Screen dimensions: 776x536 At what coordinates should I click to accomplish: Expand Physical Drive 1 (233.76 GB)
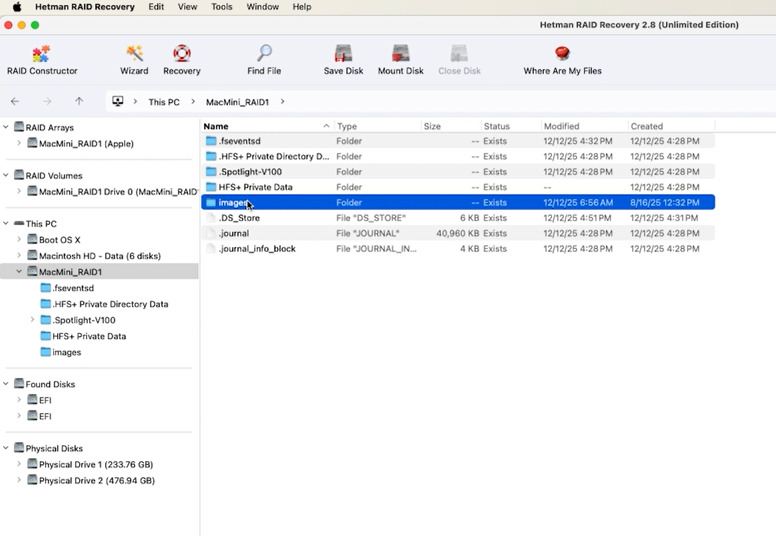pyautogui.click(x=19, y=464)
